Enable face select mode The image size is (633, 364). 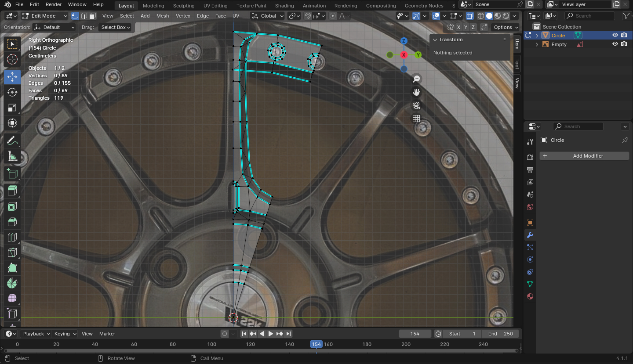(92, 16)
